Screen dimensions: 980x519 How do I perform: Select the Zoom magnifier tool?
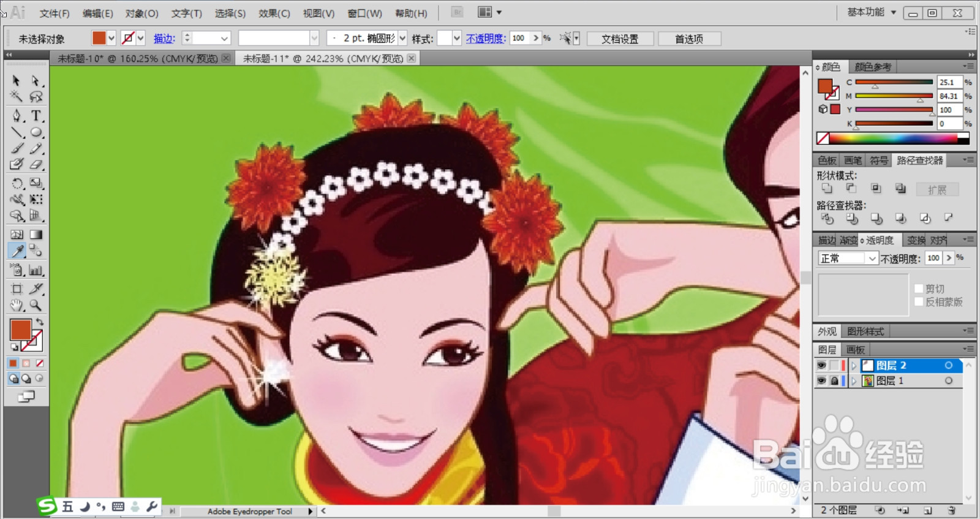click(x=36, y=305)
